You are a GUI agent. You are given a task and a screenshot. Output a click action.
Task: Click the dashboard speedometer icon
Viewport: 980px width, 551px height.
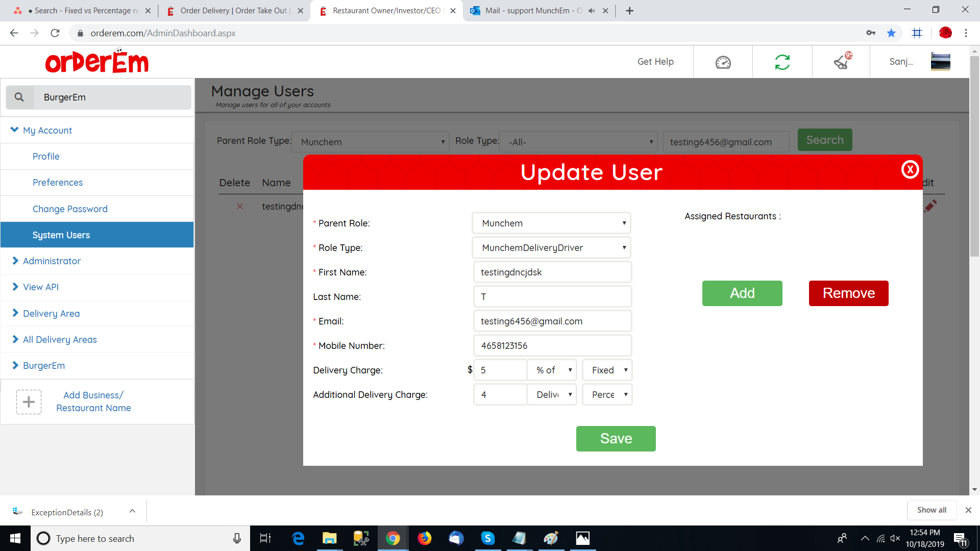tap(723, 62)
